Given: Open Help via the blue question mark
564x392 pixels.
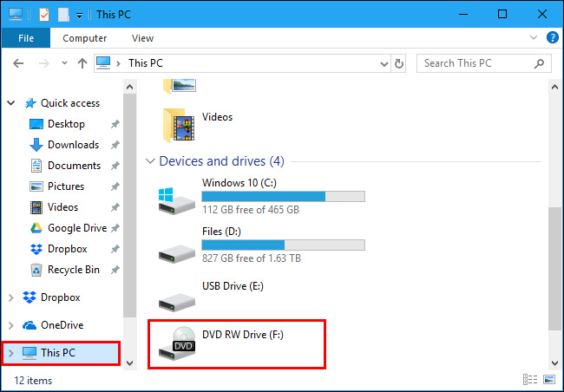Looking at the screenshot, I should [x=553, y=37].
